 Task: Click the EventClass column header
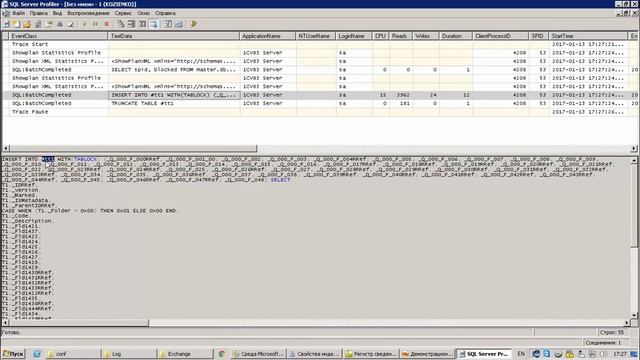58,36
